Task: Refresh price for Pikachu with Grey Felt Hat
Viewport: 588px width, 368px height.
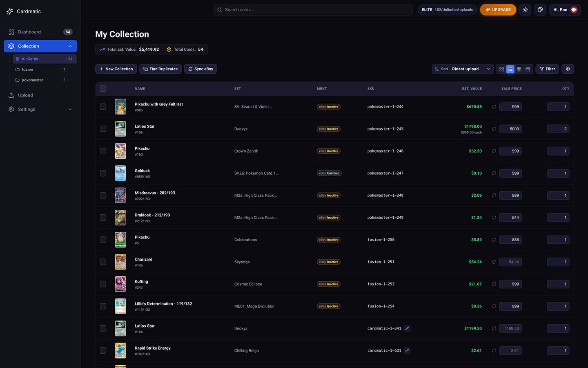Action: coord(494,107)
